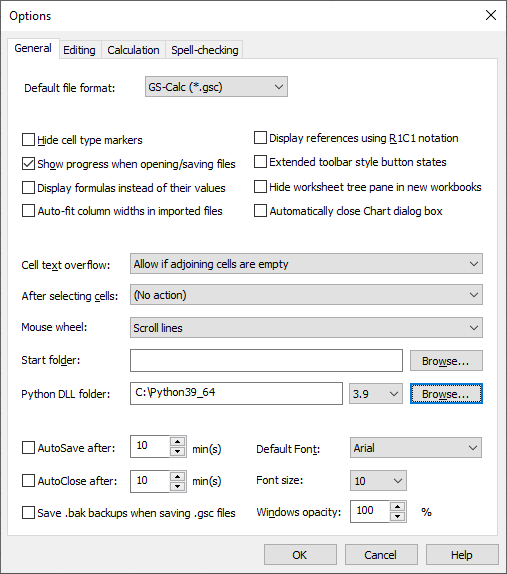Expand the Default Font Arial dropdown
The width and height of the screenshot is (507, 574).
pyautogui.click(x=416, y=448)
